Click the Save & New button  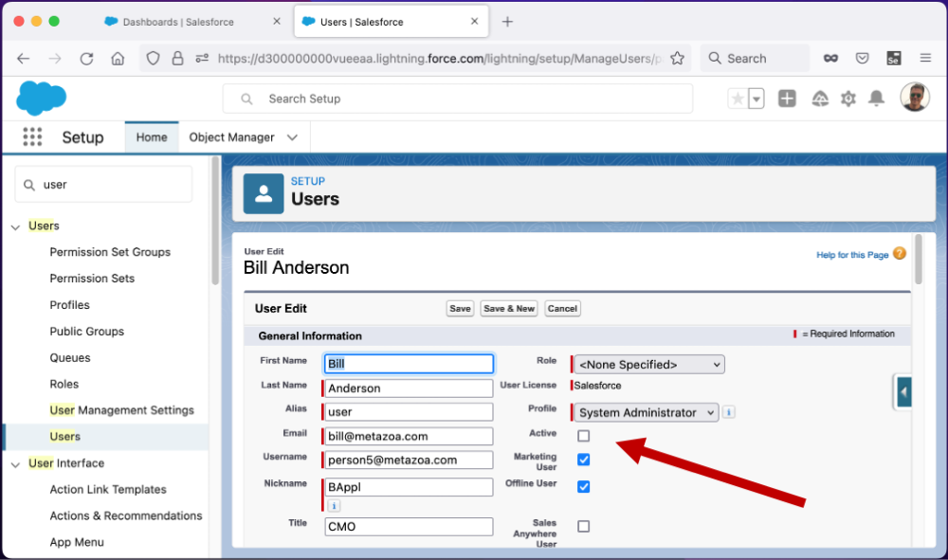(509, 308)
